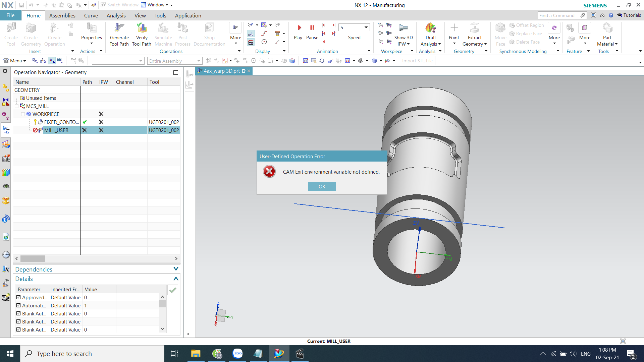
Task: Click OK in the error dialog
Action: 322,186
